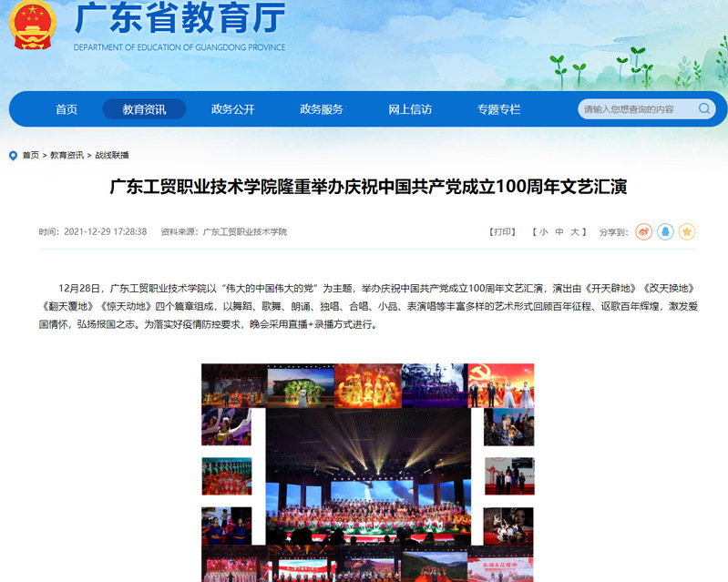Click the national emblem logo

click(x=32, y=26)
